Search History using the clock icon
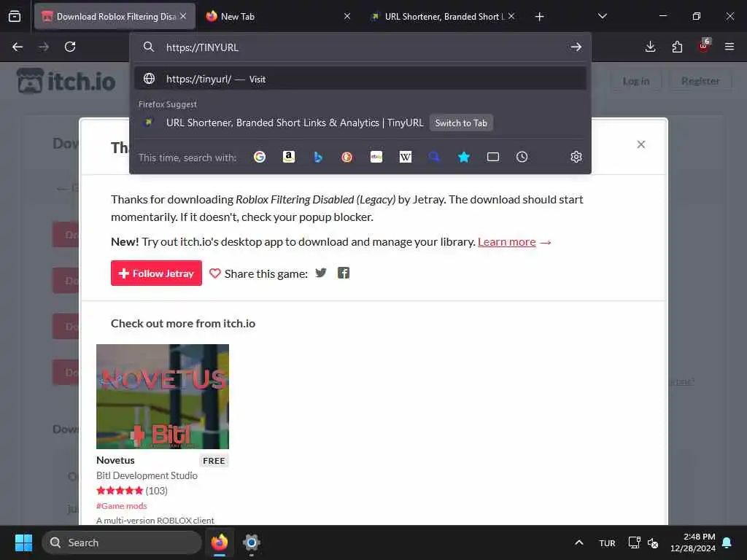The image size is (747, 560). click(522, 157)
